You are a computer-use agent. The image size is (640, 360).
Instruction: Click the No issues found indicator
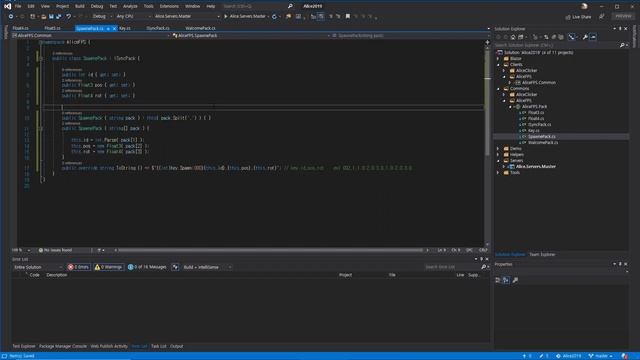click(x=55, y=250)
